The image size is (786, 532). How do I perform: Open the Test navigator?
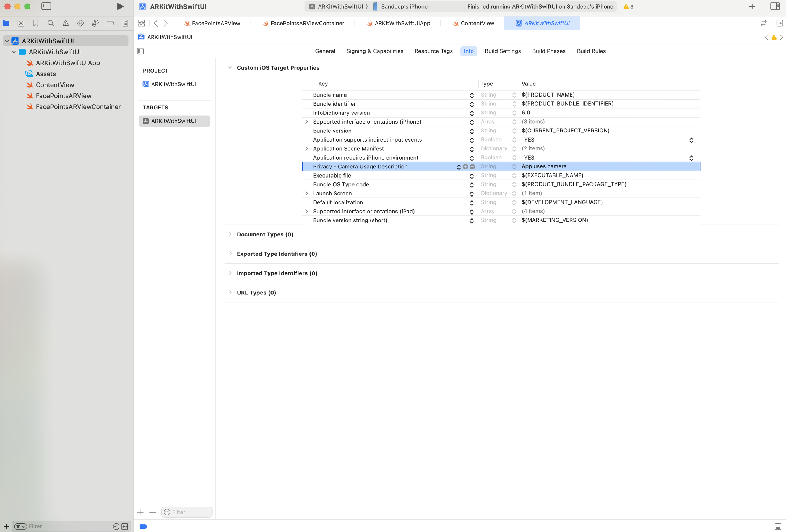click(80, 23)
